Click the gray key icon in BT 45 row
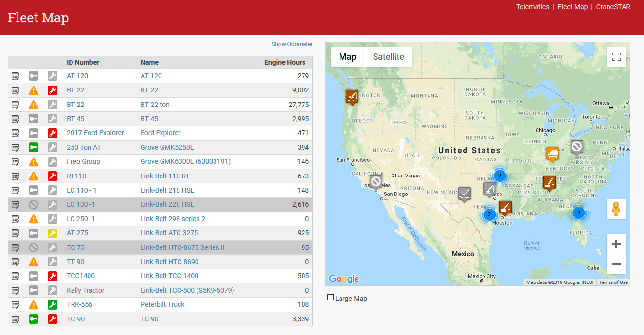The width and height of the screenshot is (644, 335). tap(34, 119)
